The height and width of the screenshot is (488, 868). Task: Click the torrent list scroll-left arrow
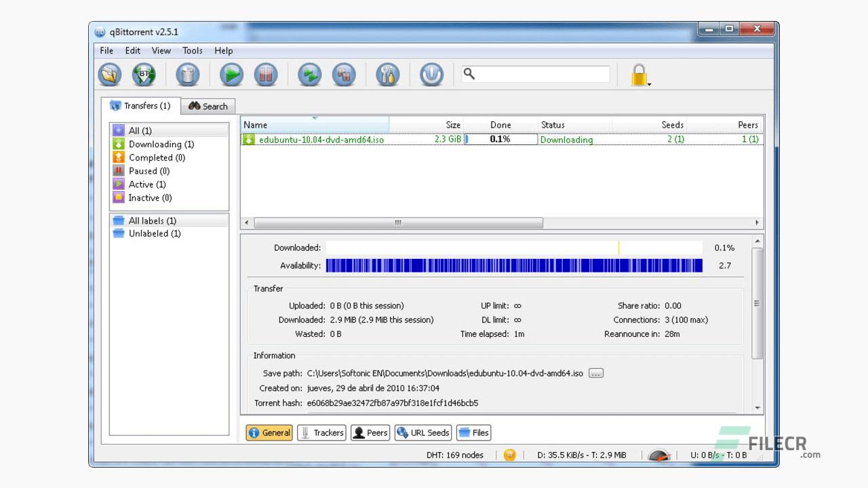coord(246,222)
